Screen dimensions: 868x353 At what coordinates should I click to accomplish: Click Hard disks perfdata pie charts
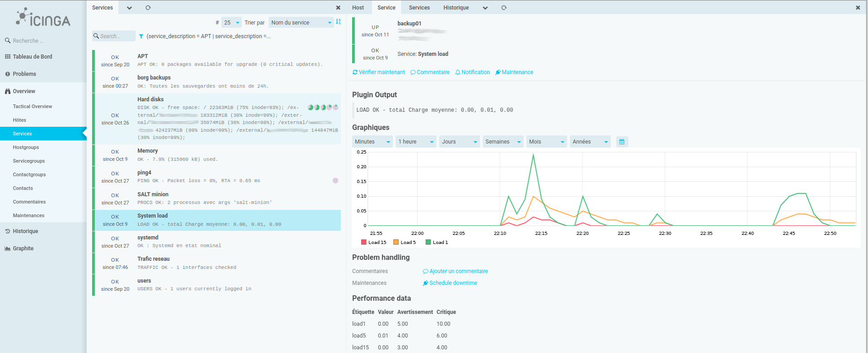[323, 108]
